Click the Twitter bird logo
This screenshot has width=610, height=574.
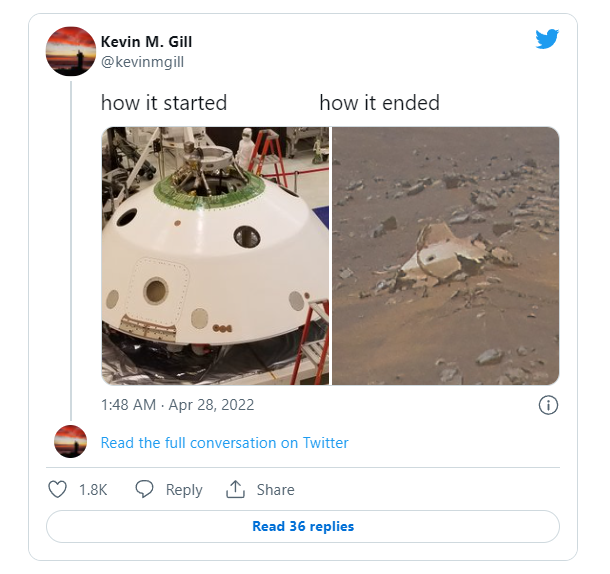(547, 39)
